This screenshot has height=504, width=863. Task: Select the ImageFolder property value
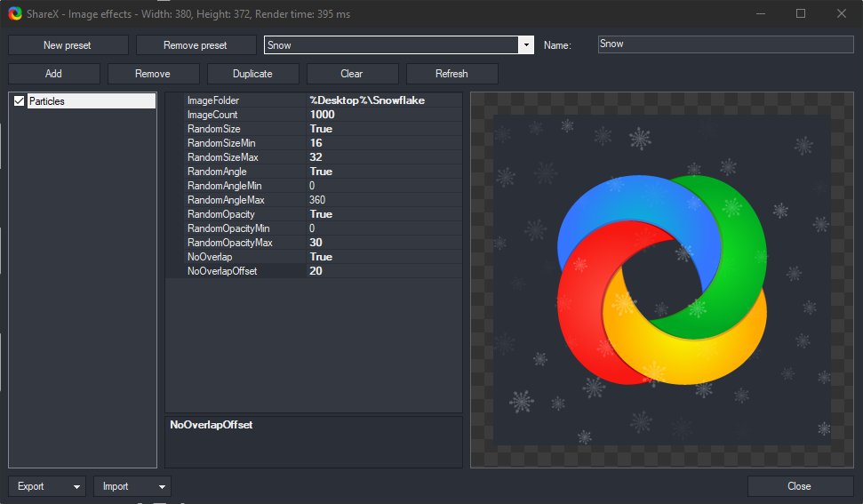tap(384, 100)
